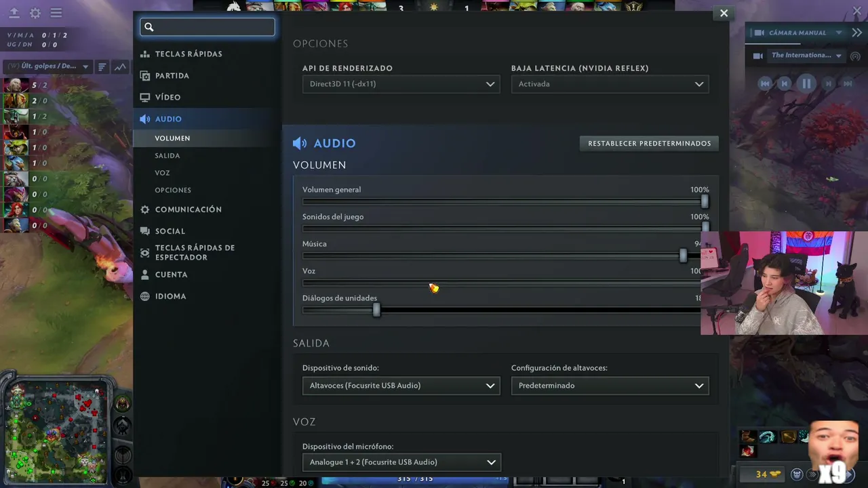Click Restablecer Predeterminados button
The height and width of the screenshot is (488, 868).
650,144
